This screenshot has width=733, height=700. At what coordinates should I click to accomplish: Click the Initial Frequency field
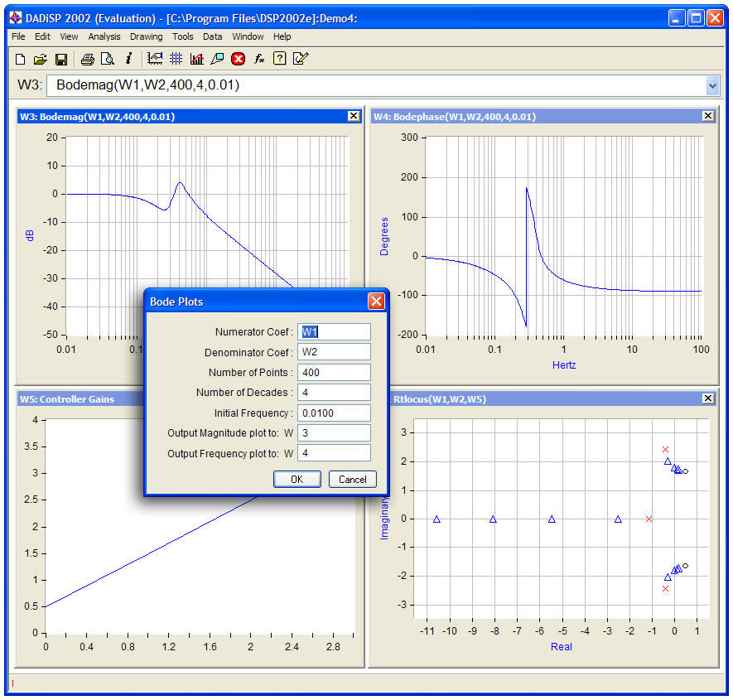pos(334,413)
